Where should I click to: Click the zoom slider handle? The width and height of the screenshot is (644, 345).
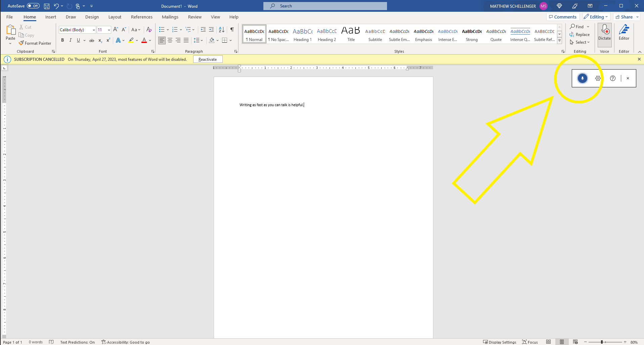pos(602,342)
